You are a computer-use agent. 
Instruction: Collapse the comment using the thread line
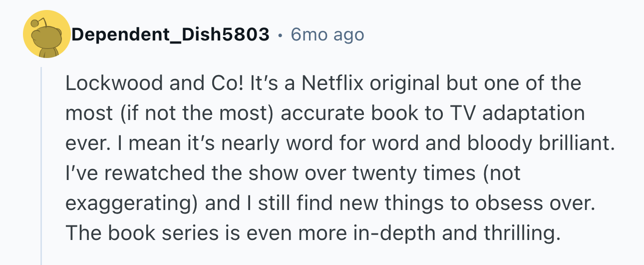(x=41, y=165)
